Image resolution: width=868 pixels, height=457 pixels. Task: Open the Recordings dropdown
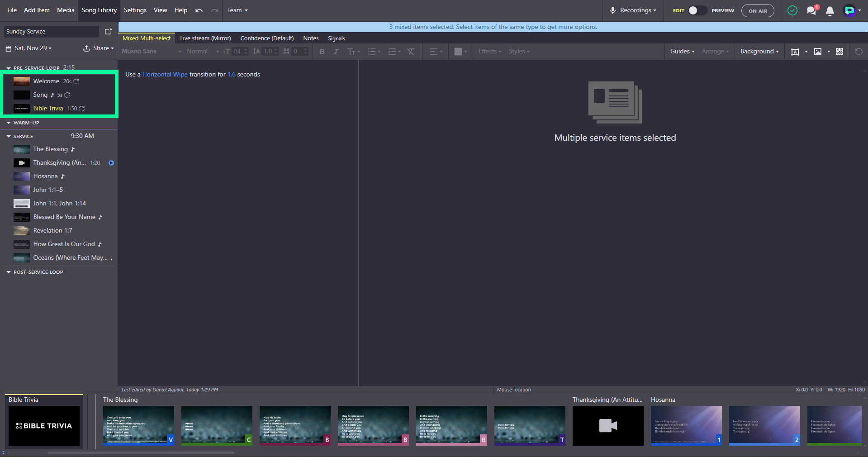[633, 10]
